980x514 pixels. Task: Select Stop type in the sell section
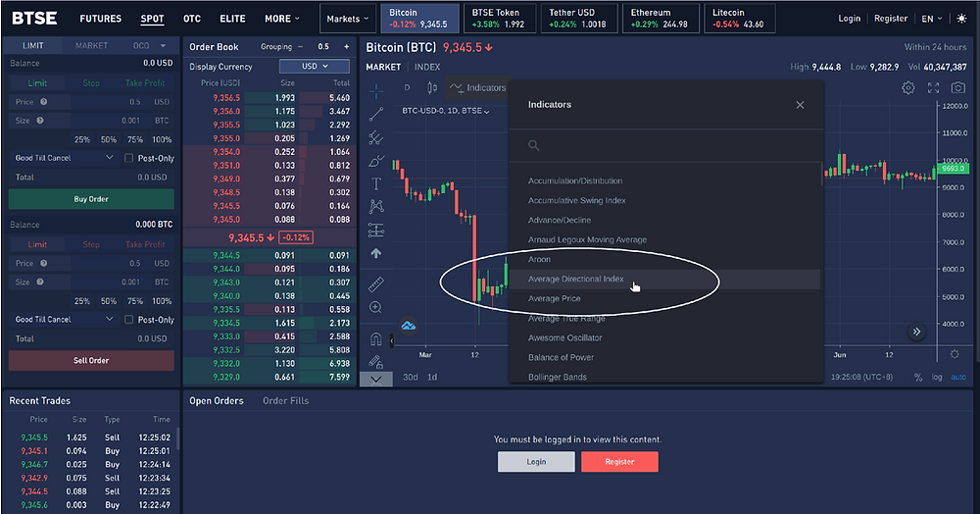(x=91, y=244)
